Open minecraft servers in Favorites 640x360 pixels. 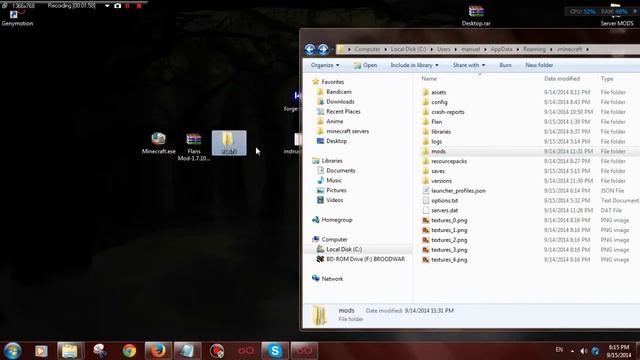click(343, 131)
